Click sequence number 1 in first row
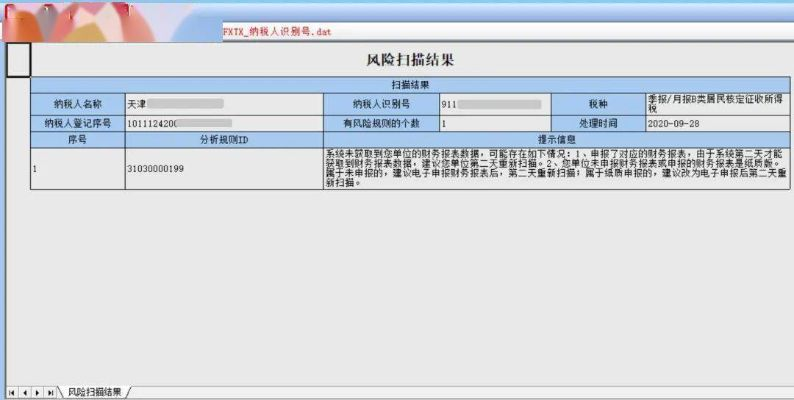 (x=77, y=169)
